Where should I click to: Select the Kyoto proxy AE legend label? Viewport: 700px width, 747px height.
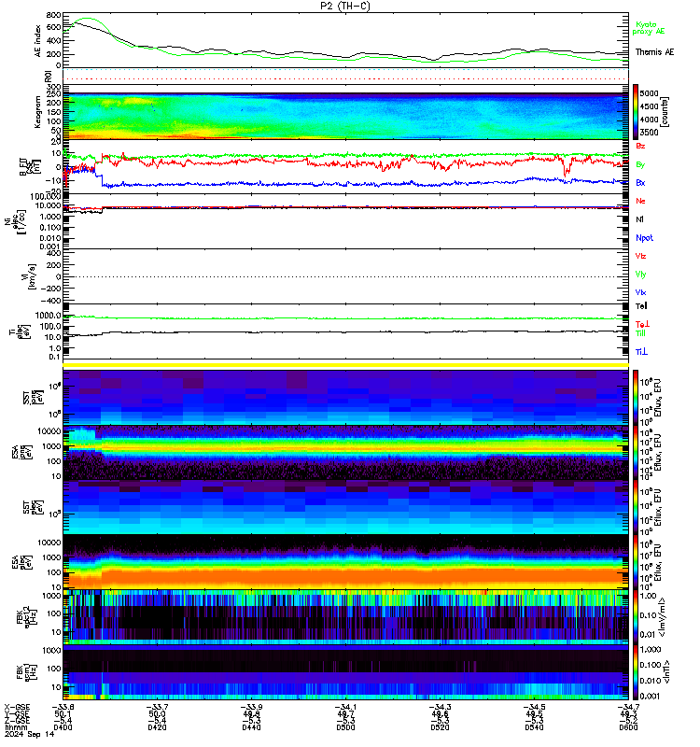point(648,28)
